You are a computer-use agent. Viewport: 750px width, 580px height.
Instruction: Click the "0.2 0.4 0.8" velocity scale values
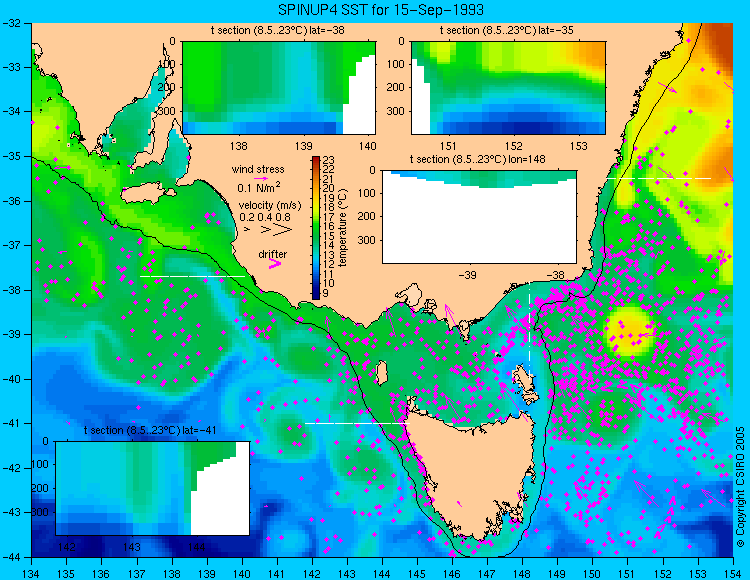click(265, 217)
